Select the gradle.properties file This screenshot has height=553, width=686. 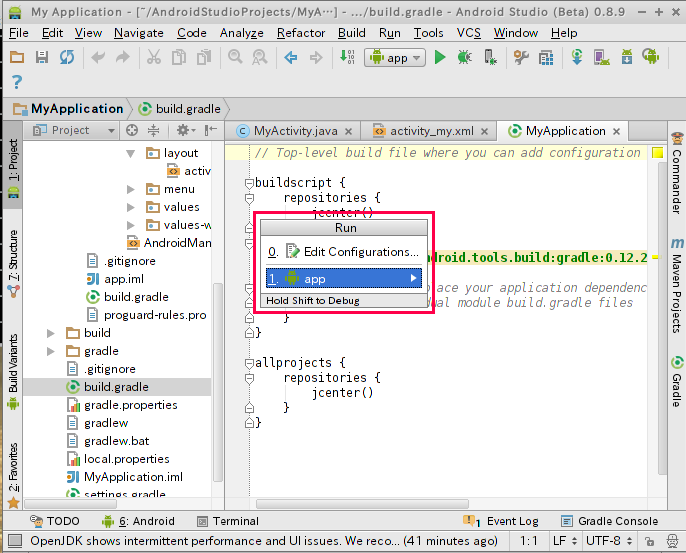pyautogui.click(x=122, y=405)
